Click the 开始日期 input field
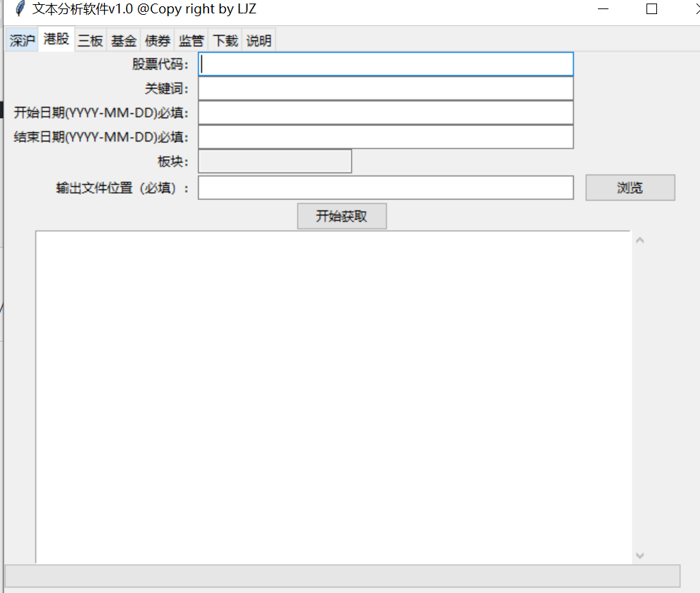Image resolution: width=700 pixels, height=593 pixels. click(x=386, y=113)
